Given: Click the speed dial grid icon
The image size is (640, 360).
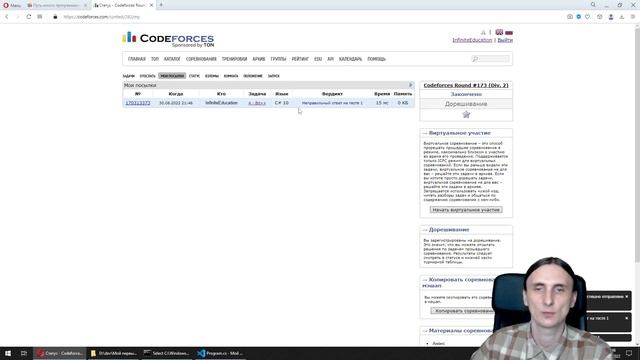Looking at the screenshot, I should coord(40,17).
